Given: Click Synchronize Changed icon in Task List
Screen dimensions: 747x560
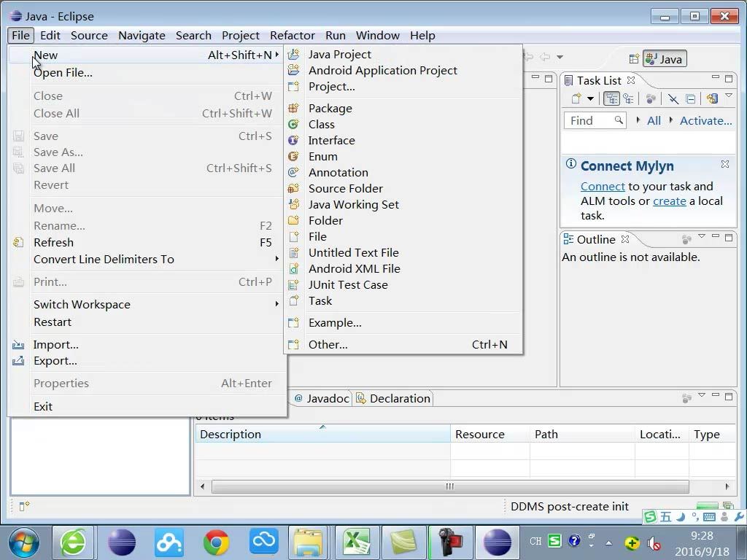Looking at the screenshot, I should pyautogui.click(x=712, y=98).
